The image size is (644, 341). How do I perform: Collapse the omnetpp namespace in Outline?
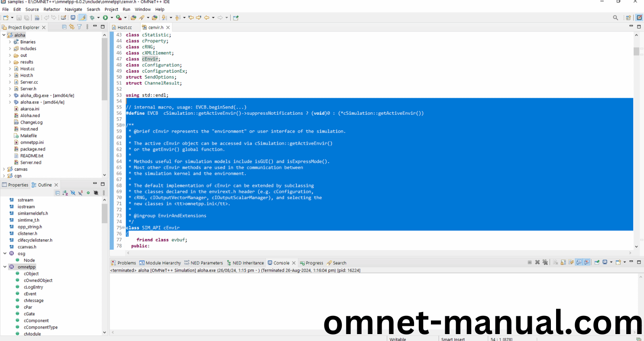pyautogui.click(x=5, y=267)
